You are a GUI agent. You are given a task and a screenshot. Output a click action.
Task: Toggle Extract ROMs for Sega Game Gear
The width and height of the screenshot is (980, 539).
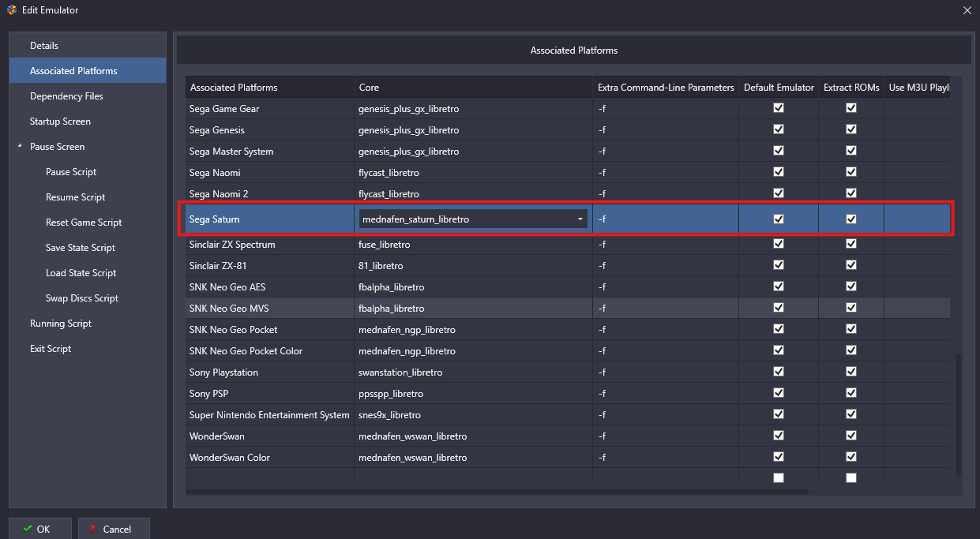coord(851,108)
